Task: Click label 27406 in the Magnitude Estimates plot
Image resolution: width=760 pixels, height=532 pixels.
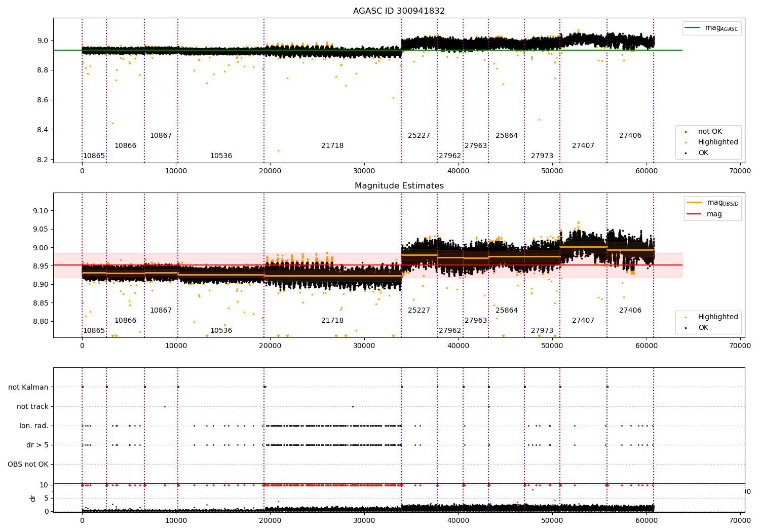Action: (630, 311)
